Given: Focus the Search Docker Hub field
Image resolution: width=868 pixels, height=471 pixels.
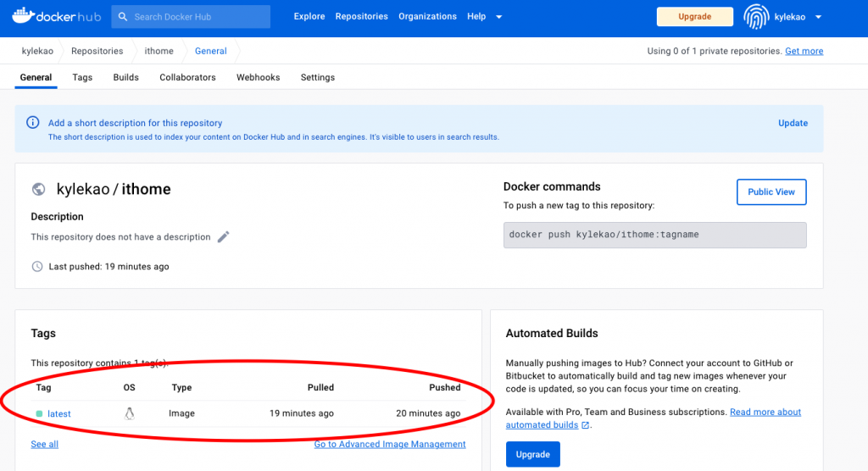Looking at the screenshot, I should point(191,17).
